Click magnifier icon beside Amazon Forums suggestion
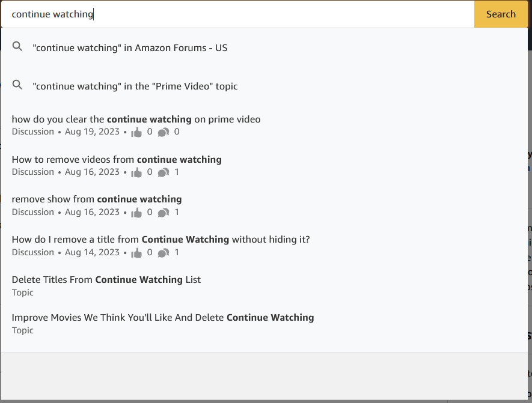The image size is (532, 403). coord(17,47)
